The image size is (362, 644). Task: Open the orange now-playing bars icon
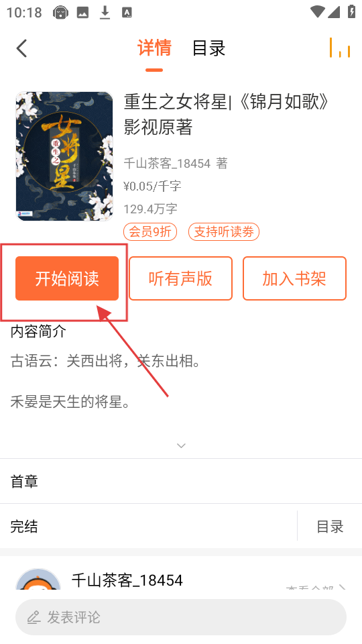point(340,48)
